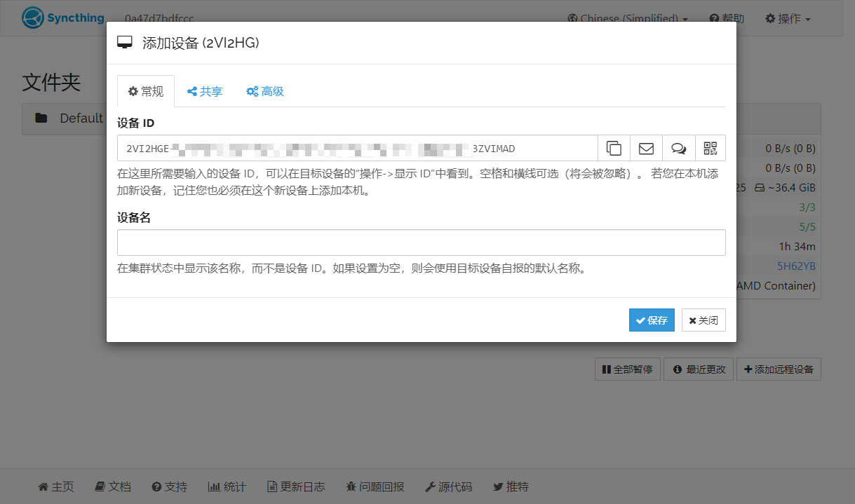
Task: Focus the 设备名 text field
Action: pos(421,243)
